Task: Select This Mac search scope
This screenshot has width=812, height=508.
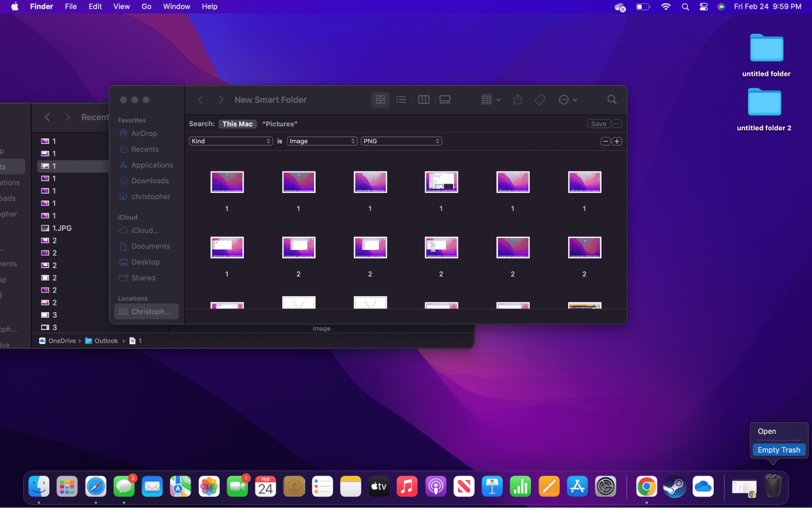Action: tap(238, 124)
